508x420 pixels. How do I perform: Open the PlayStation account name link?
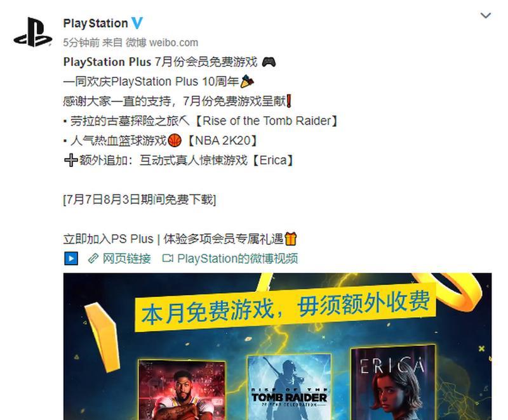tap(96, 23)
